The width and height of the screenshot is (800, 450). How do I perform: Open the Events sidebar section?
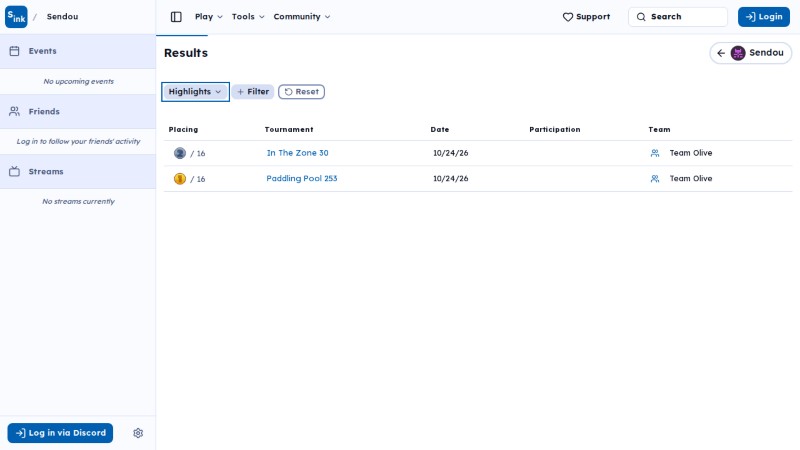78,51
